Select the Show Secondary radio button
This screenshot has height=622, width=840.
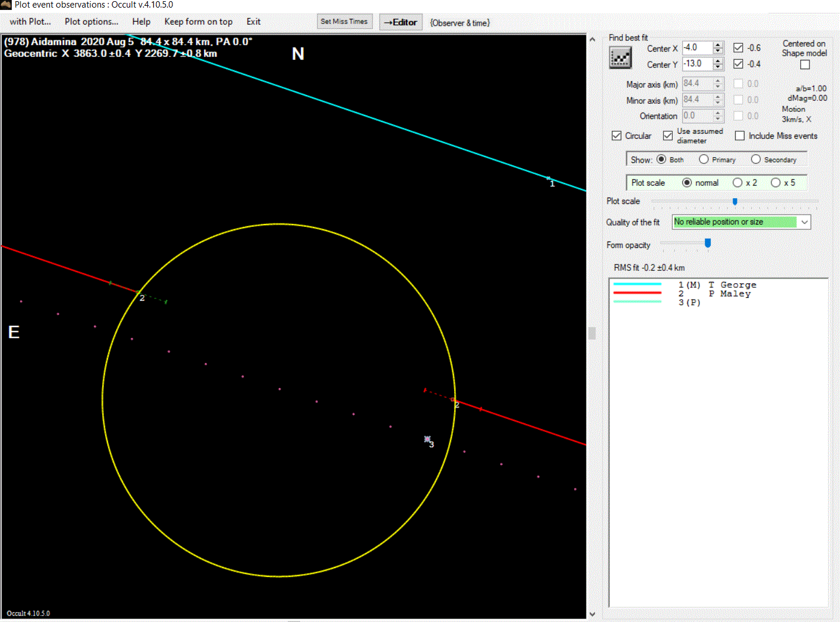click(756, 159)
